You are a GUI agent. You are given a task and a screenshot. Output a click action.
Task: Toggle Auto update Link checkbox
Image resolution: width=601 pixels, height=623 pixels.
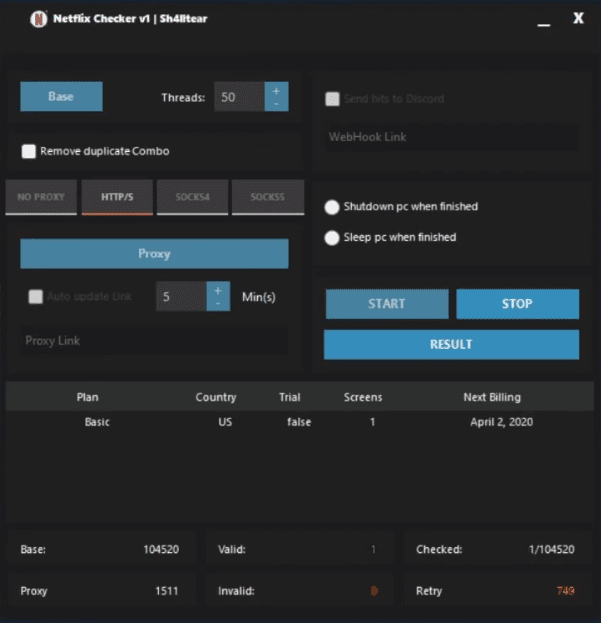coord(35,296)
